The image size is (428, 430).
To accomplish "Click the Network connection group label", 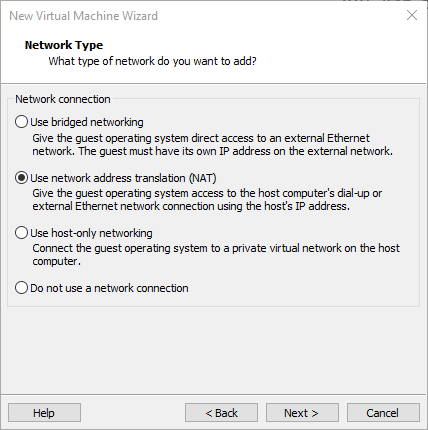I will (x=63, y=99).
